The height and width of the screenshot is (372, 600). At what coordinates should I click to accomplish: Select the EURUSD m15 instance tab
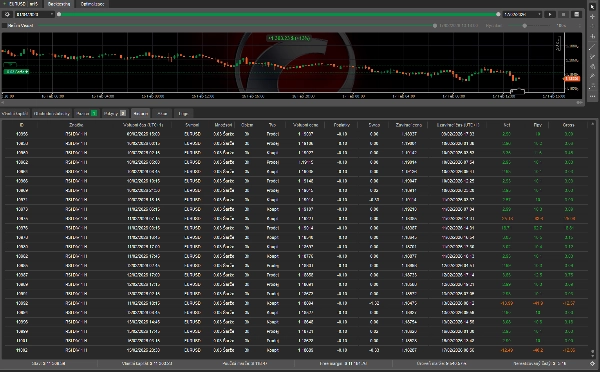click(x=21, y=4)
